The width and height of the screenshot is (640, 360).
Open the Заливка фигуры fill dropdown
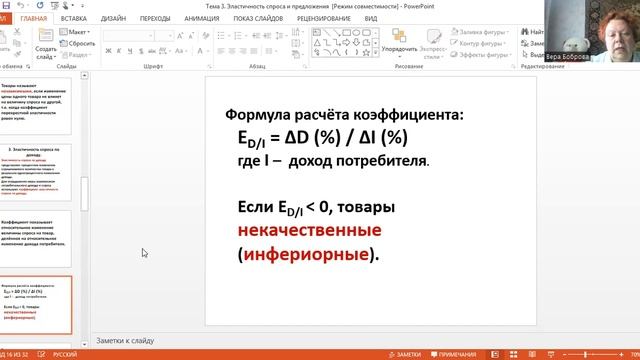point(480,32)
